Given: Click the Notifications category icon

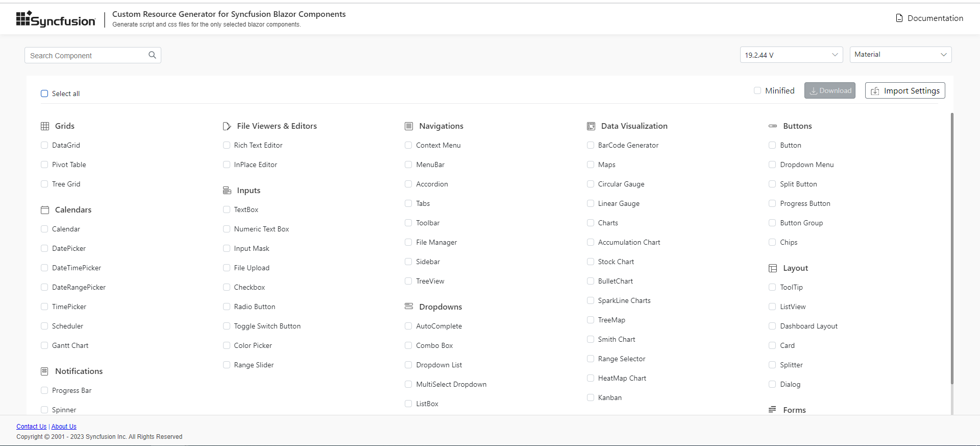Looking at the screenshot, I should tap(45, 371).
